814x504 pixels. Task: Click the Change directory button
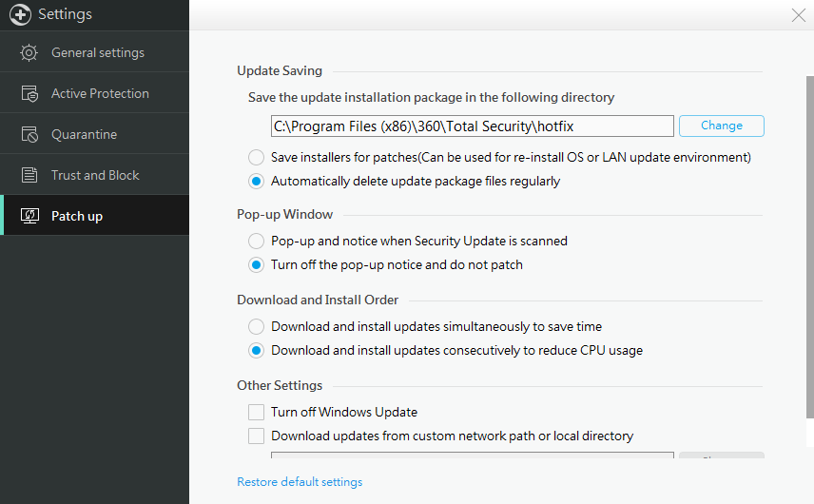pyautogui.click(x=721, y=126)
